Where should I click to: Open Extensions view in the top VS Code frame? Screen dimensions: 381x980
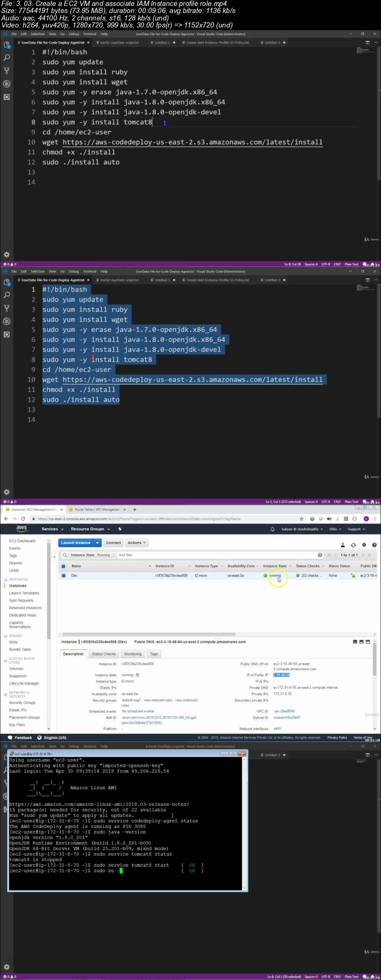tap(6, 97)
